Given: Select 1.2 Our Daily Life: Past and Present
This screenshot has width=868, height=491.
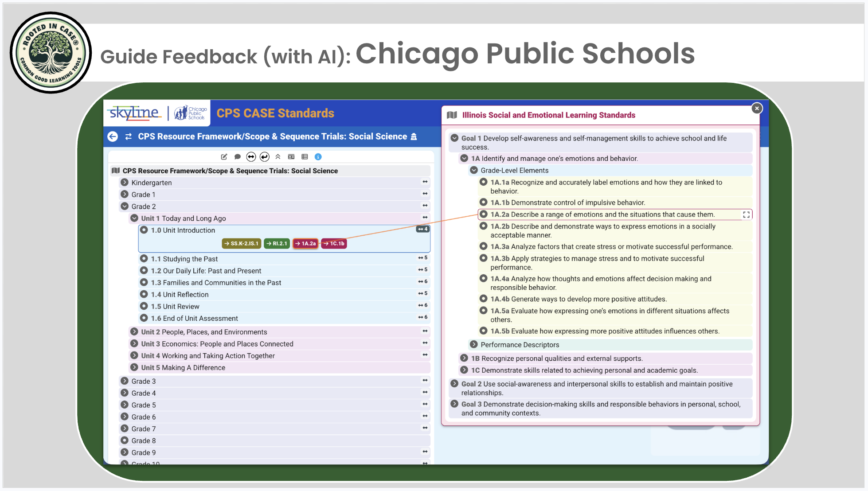Looking at the screenshot, I should pos(284,271).
